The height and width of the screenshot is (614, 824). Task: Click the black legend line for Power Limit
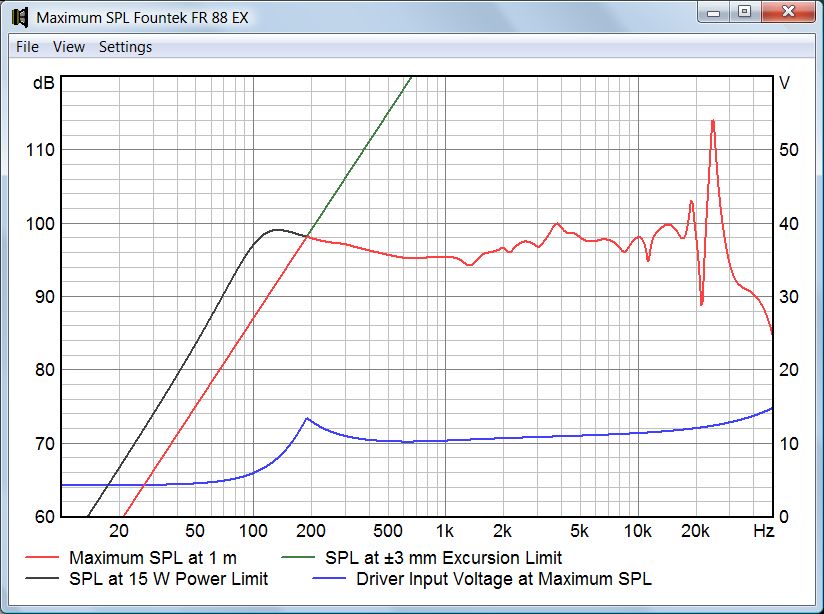coord(42,579)
